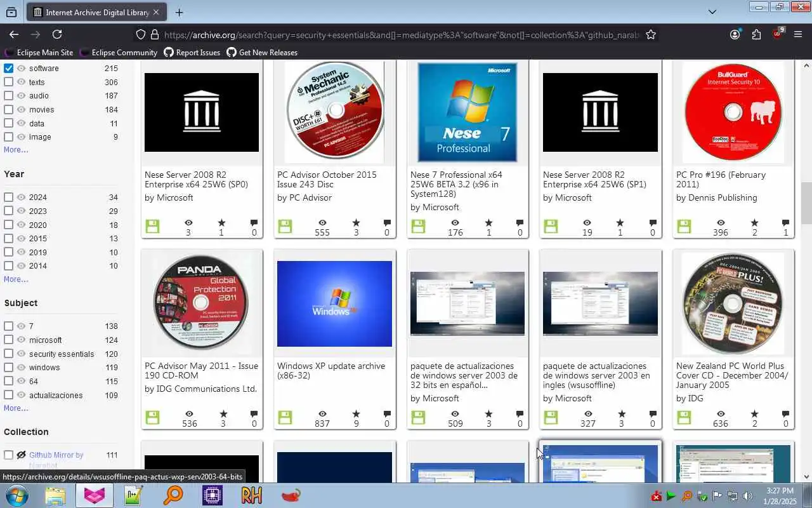Check the 2015 year filter
This screenshot has width=812, height=508.
pyautogui.click(x=8, y=238)
